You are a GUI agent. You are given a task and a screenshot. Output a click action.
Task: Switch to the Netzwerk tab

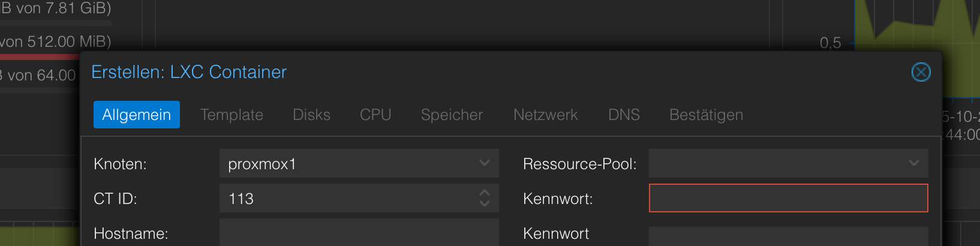pos(545,115)
